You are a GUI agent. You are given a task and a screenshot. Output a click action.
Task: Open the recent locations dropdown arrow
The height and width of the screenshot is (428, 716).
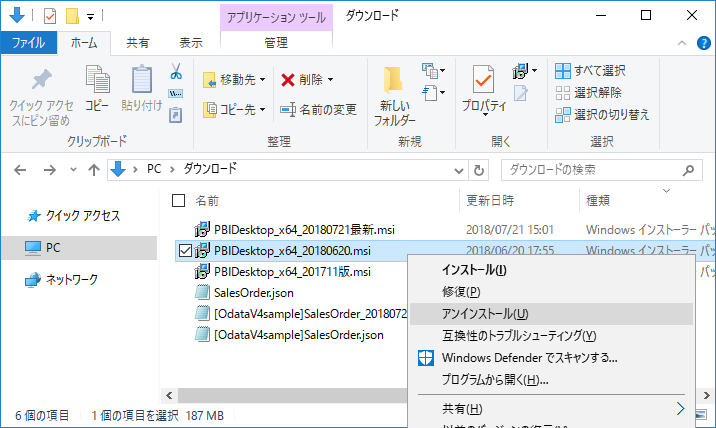73,170
